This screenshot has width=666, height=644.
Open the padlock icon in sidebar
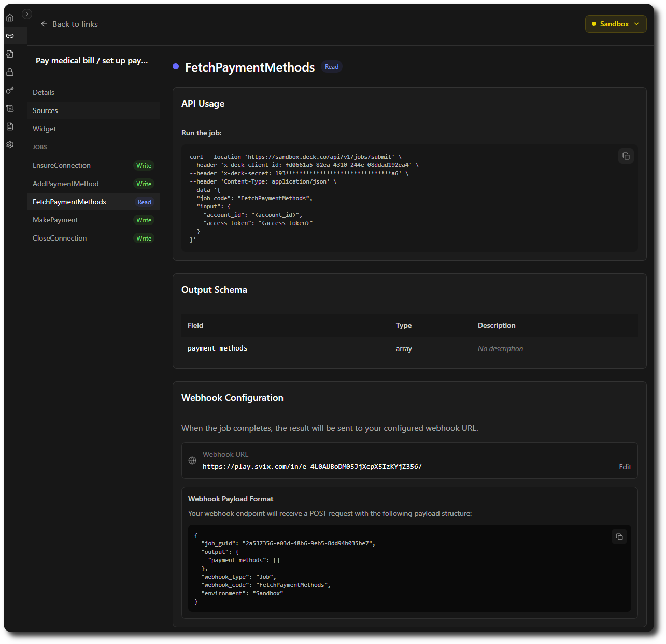coord(10,72)
